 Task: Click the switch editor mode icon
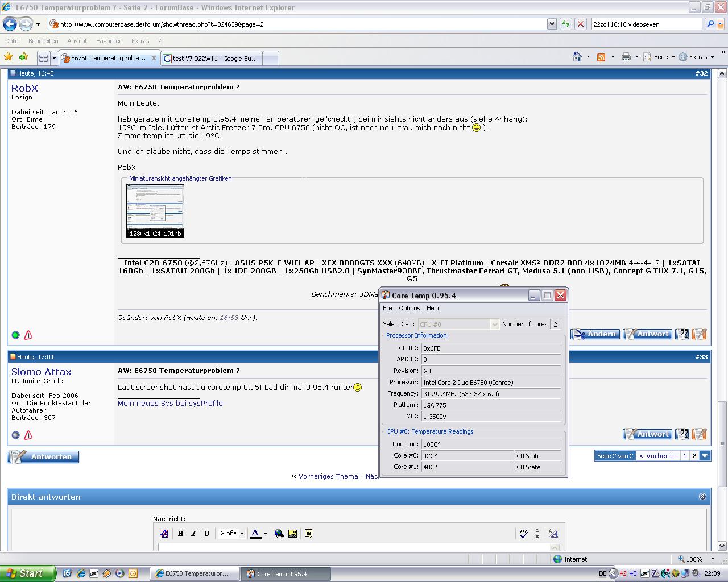coord(553,534)
